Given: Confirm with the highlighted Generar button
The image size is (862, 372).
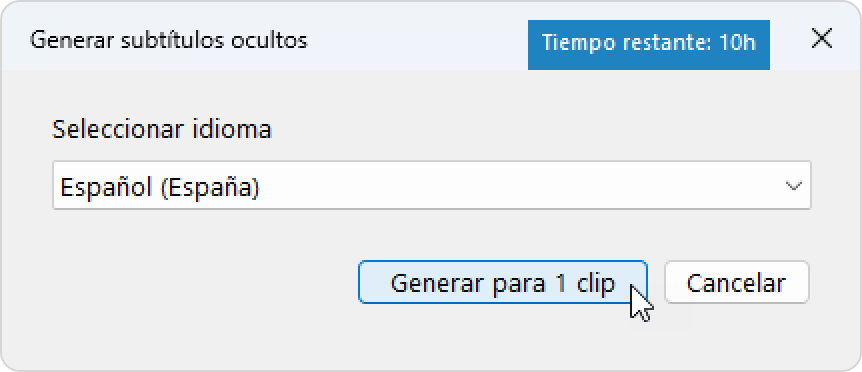Looking at the screenshot, I should click(502, 282).
